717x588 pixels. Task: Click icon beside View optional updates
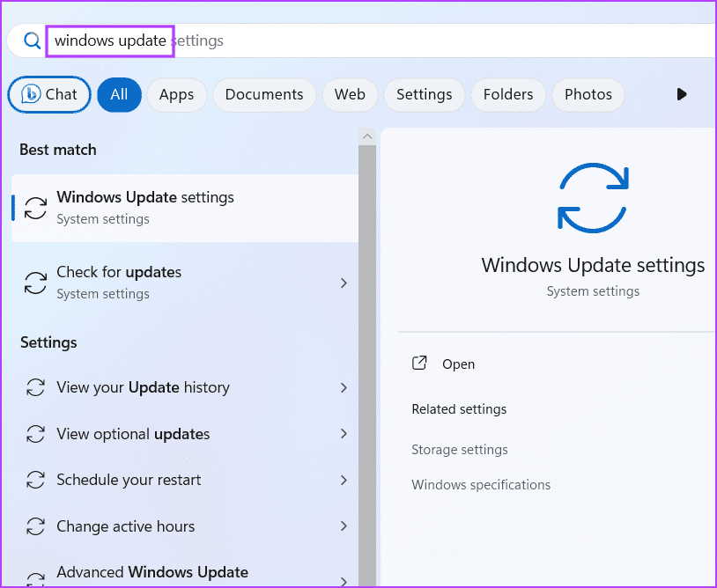[x=35, y=434]
